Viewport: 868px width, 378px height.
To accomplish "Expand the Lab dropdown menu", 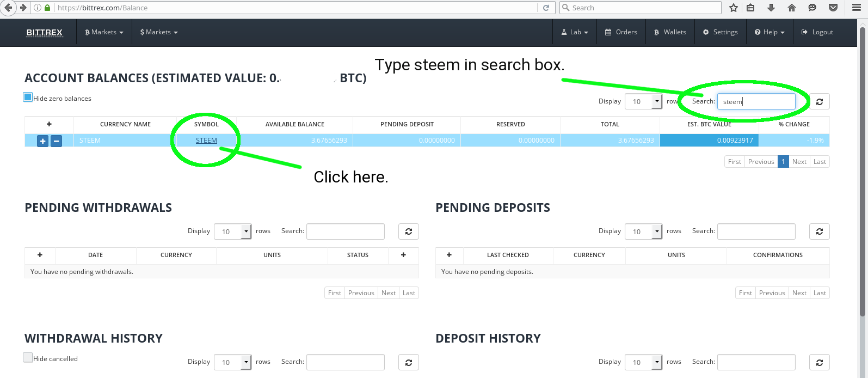I will [575, 32].
